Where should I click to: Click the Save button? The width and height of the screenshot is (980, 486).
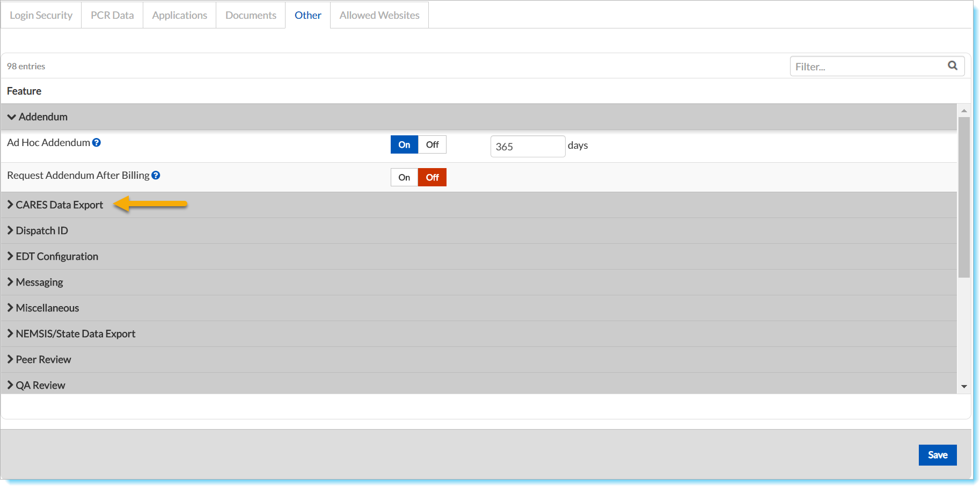(x=938, y=455)
